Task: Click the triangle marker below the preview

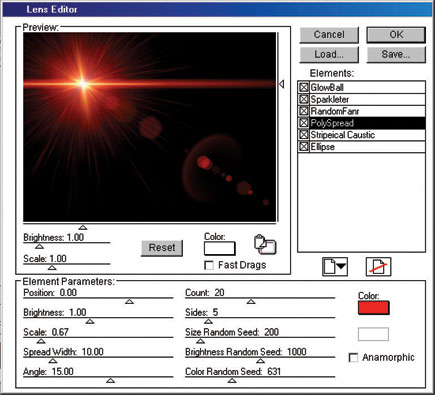Action: (x=83, y=227)
